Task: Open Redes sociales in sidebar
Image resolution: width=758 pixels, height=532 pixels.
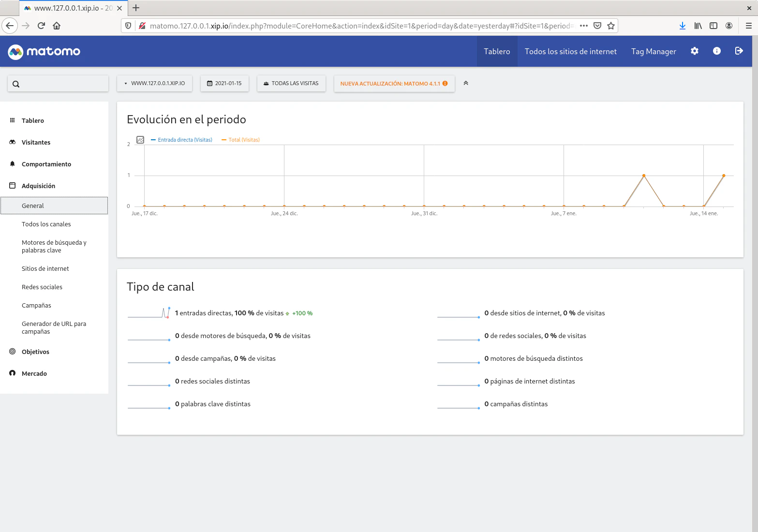Action: 42,287
